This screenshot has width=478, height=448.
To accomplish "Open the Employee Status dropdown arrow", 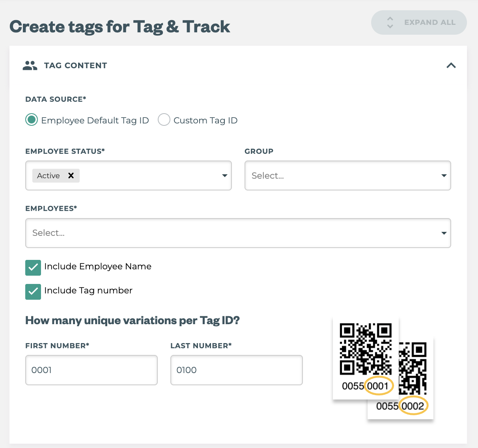I will [224, 175].
